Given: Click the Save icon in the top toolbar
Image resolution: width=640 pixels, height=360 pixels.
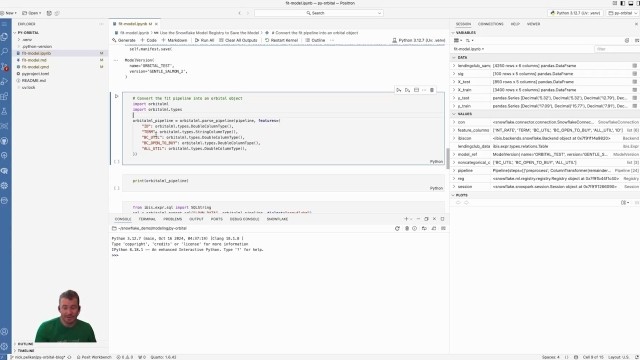Looking at the screenshot, I should click(49, 13).
